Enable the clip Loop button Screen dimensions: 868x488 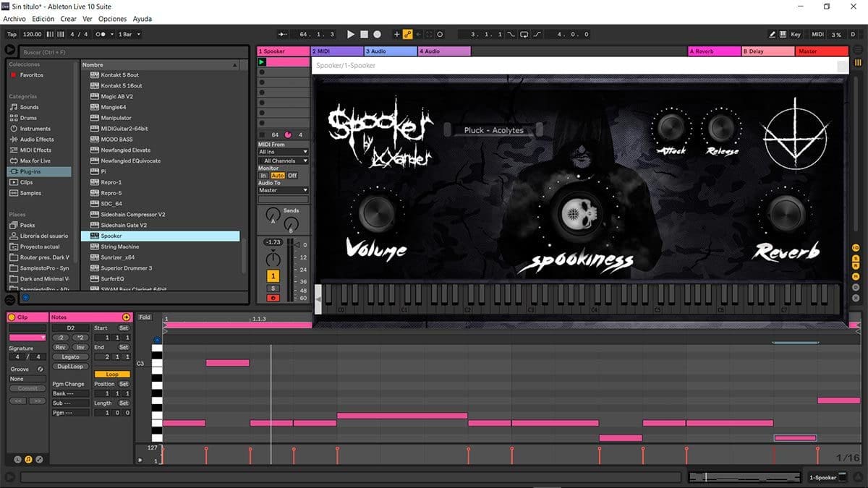tap(112, 374)
